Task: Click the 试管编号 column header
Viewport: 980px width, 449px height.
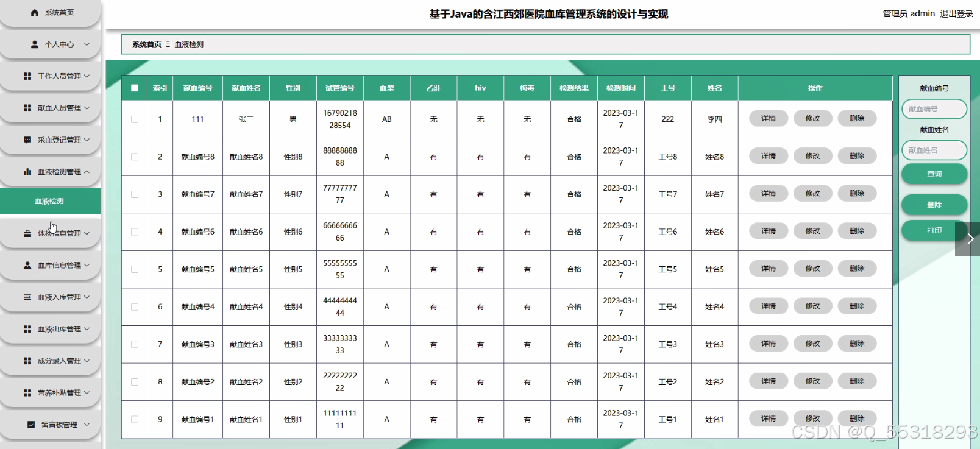Action: pos(340,88)
